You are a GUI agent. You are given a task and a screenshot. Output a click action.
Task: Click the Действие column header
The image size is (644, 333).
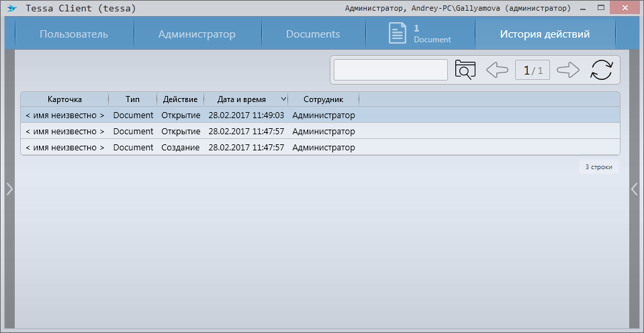(x=180, y=99)
